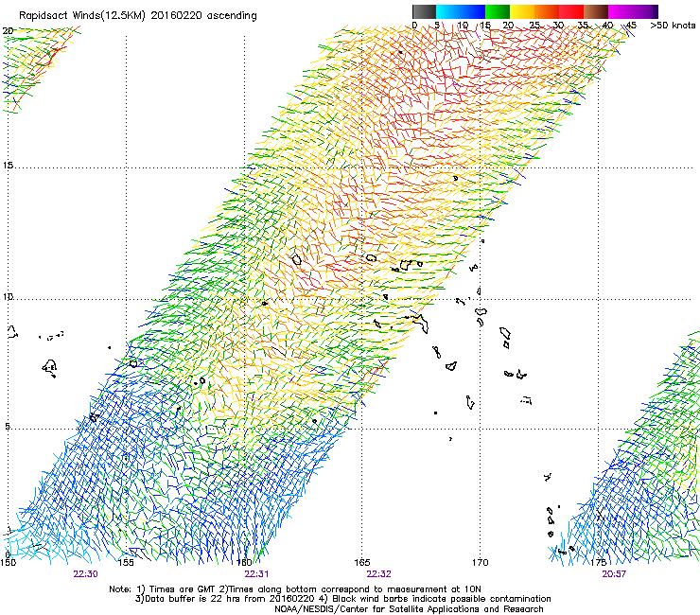The width and height of the screenshot is (700, 615).
Task: Click the longitude label '165'
Action: point(362,562)
